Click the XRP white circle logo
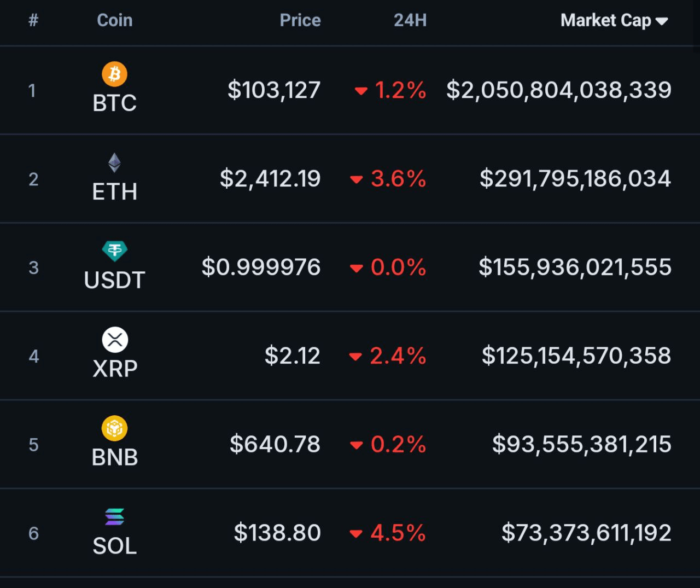The image size is (700, 588). click(115, 340)
